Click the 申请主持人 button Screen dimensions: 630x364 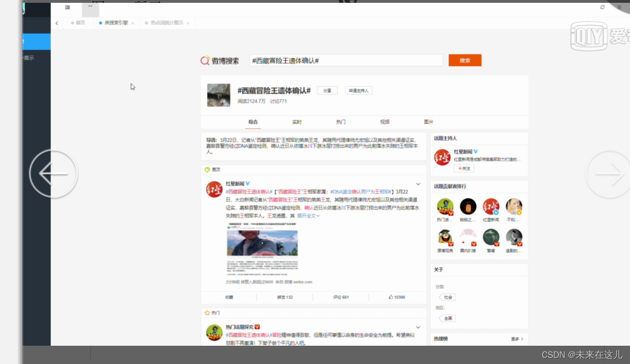359,91
